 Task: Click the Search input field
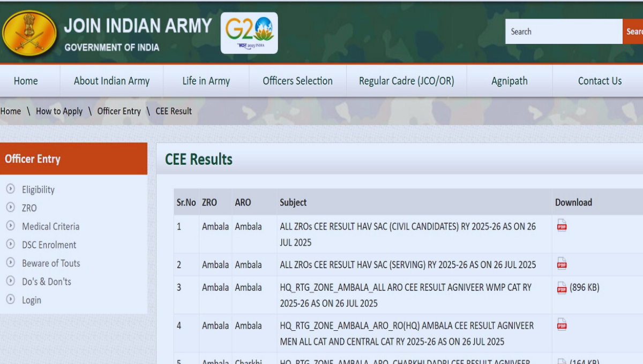coord(564,32)
